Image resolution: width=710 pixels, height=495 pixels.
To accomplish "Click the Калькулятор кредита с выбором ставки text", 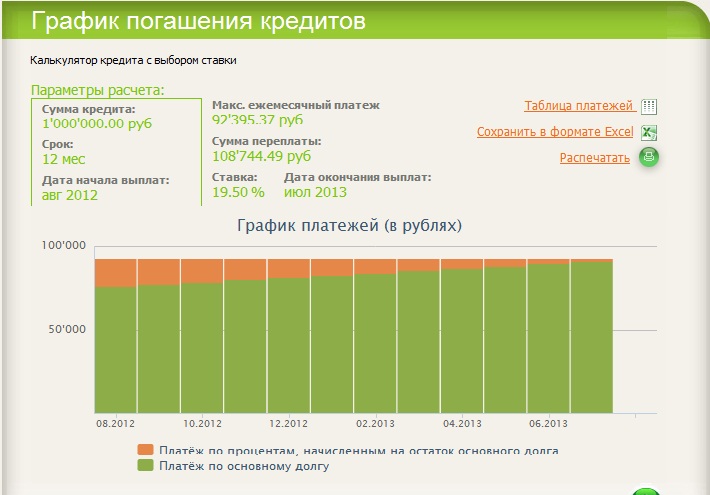I will (x=133, y=60).
